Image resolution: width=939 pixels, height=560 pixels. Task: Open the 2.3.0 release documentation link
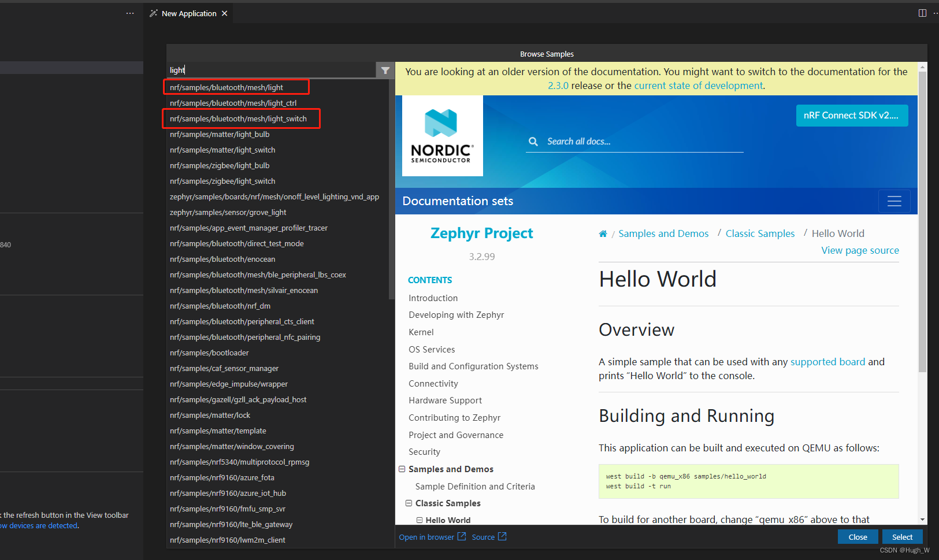point(558,86)
